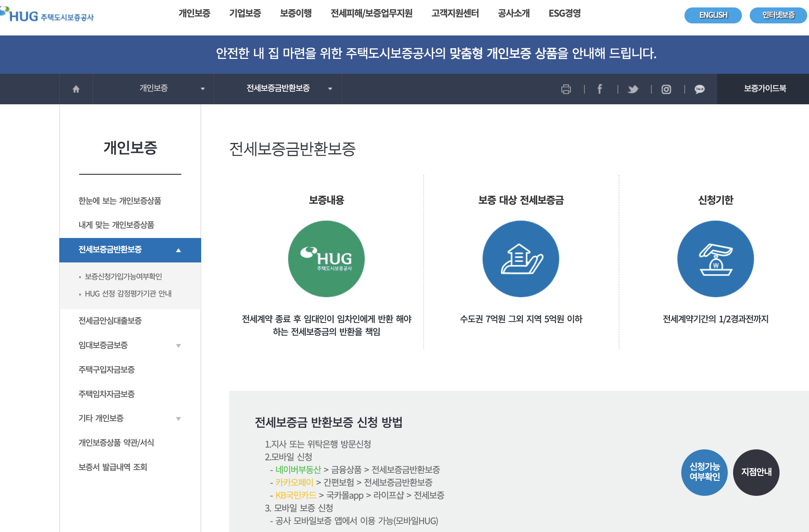Open the 네이버부동산 link
This screenshot has height=532, width=809.
pos(298,470)
